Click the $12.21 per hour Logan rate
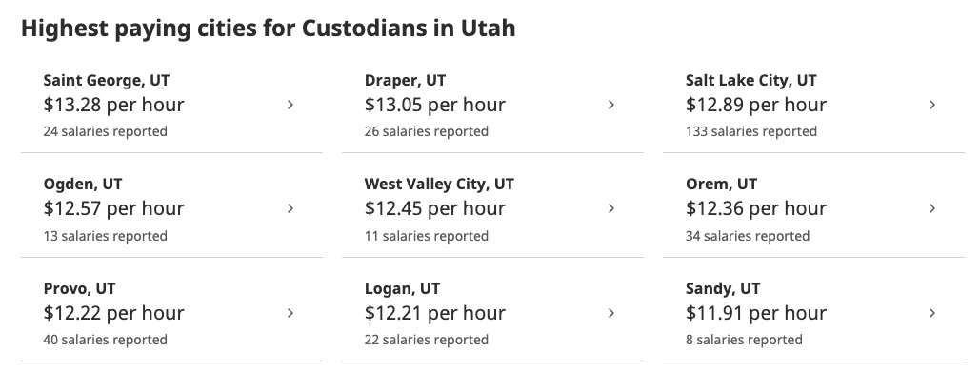 tap(435, 313)
